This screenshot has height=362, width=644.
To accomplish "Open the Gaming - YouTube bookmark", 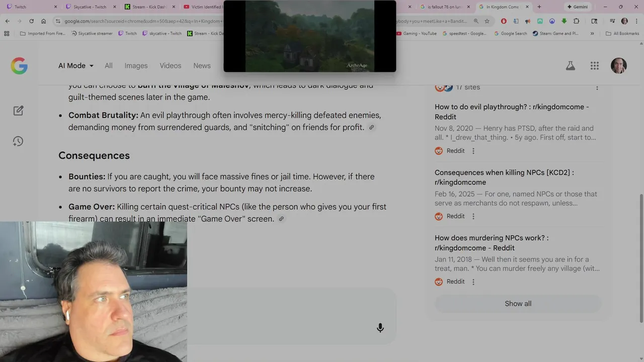I will (x=416, y=34).
